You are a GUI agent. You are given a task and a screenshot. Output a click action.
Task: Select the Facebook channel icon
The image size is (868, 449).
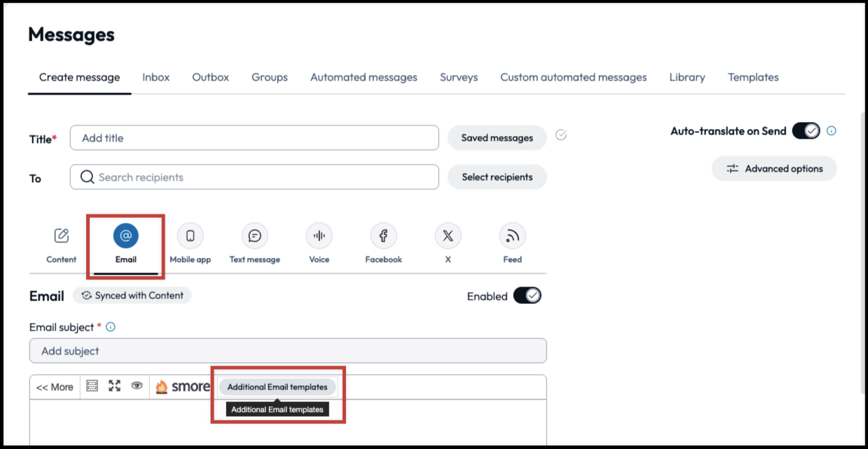tap(383, 236)
